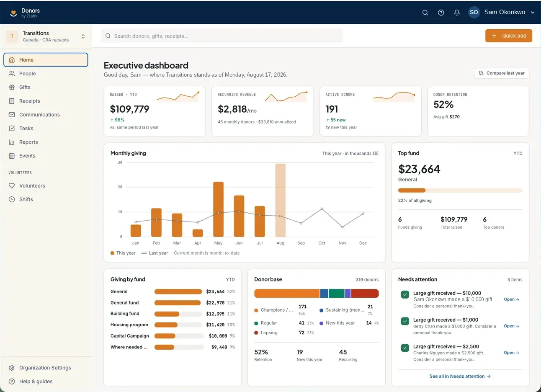541x392 pixels.
Task: Click the green Regular donor base segment
Action: (x=337, y=294)
